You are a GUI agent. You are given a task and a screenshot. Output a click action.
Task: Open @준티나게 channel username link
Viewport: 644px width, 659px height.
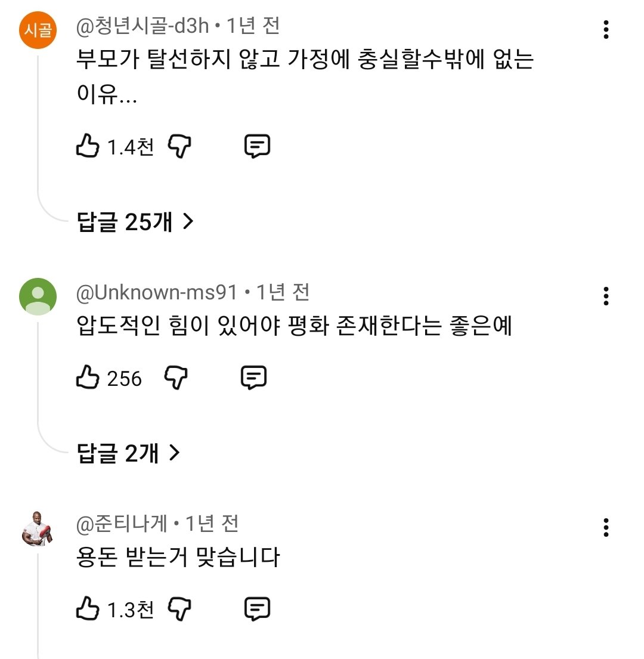(x=122, y=524)
